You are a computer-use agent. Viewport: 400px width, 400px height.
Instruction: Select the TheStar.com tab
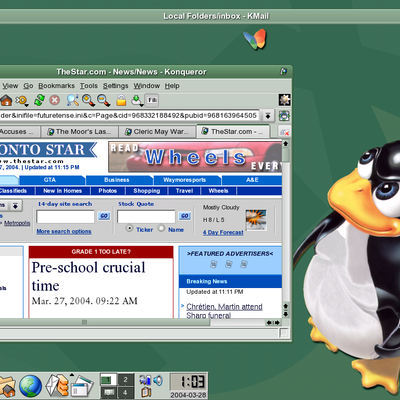(x=233, y=131)
